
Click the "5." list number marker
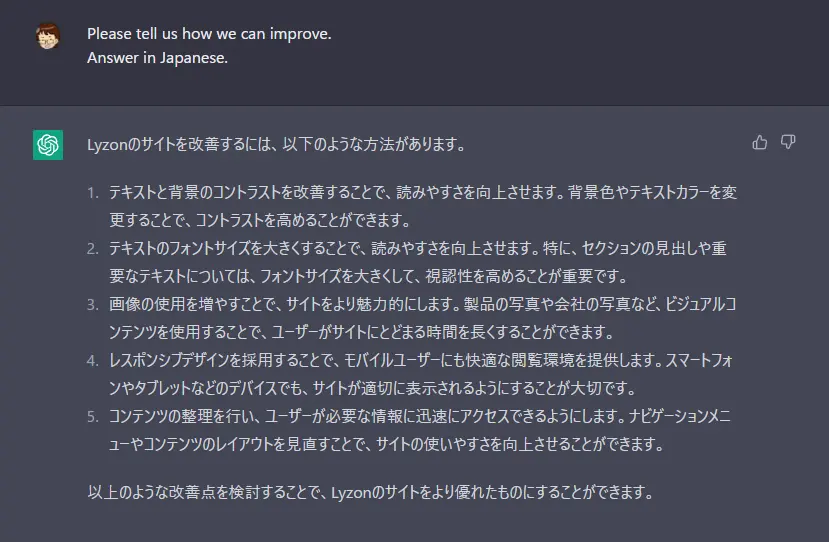click(x=93, y=417)
